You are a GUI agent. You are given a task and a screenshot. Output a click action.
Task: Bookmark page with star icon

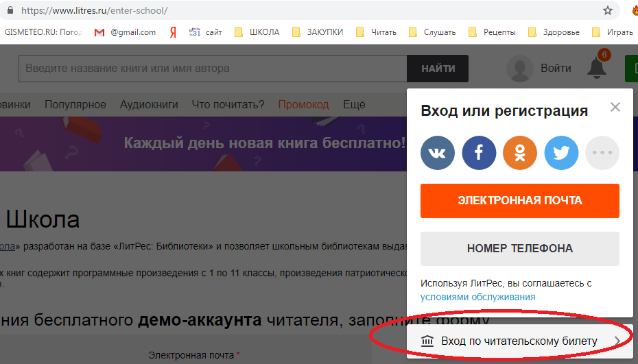[608, 10]
